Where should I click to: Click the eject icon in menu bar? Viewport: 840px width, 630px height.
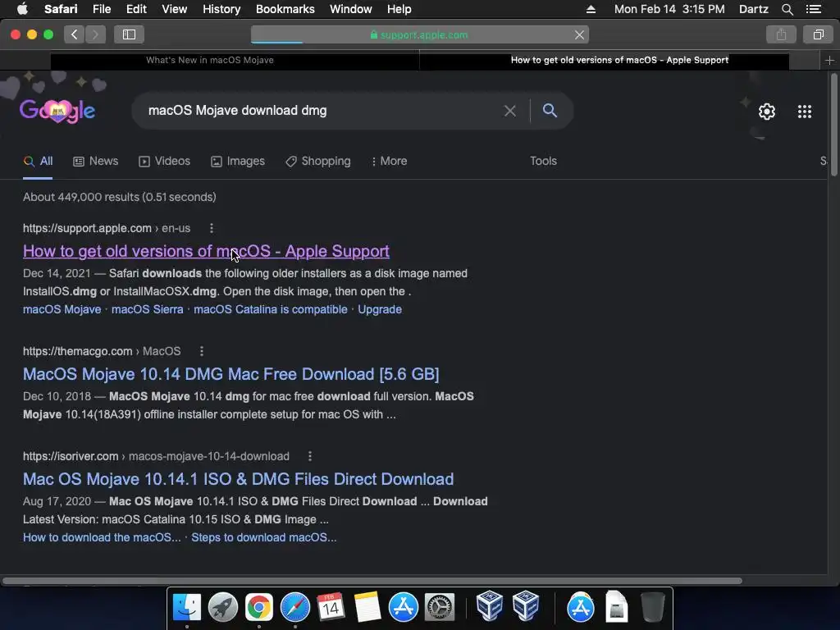click(x=591, y=9)
